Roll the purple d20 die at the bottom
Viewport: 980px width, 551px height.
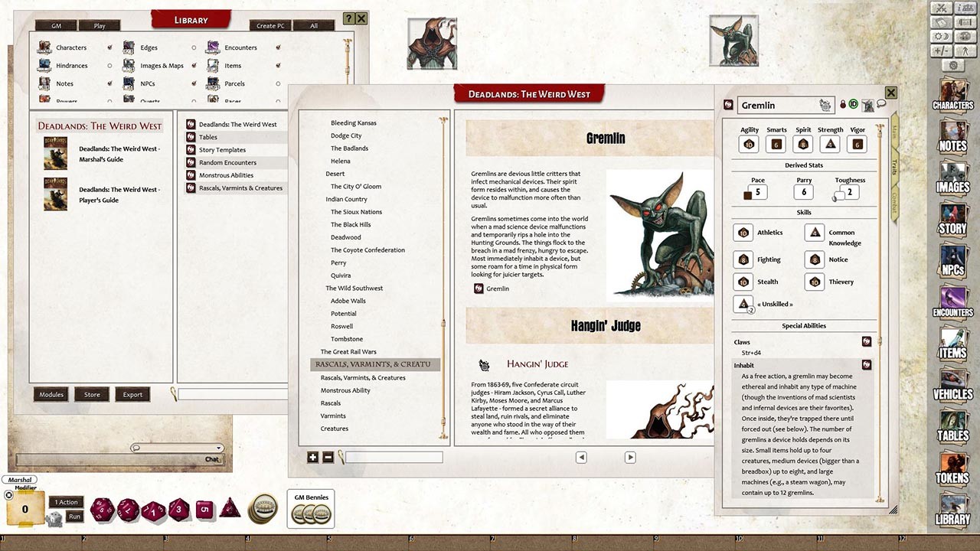[101, 509]
